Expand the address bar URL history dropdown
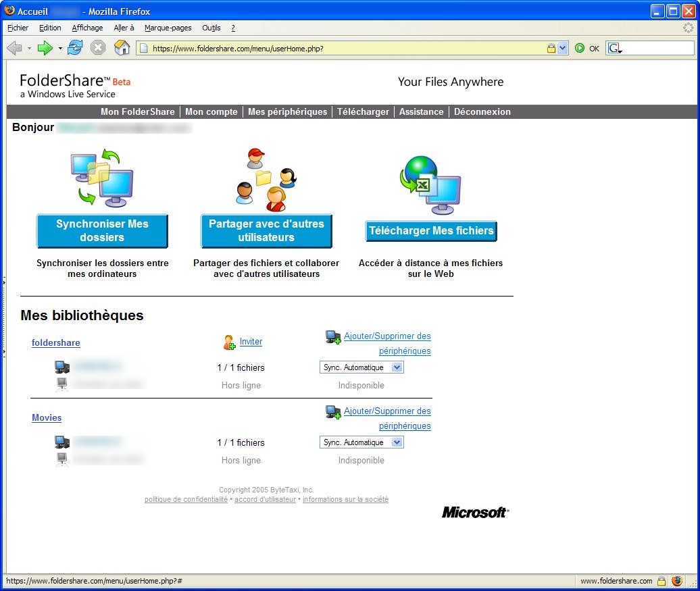Image resolution: width=700 pixels, height=591 pixels. click(x=562, y=48)
